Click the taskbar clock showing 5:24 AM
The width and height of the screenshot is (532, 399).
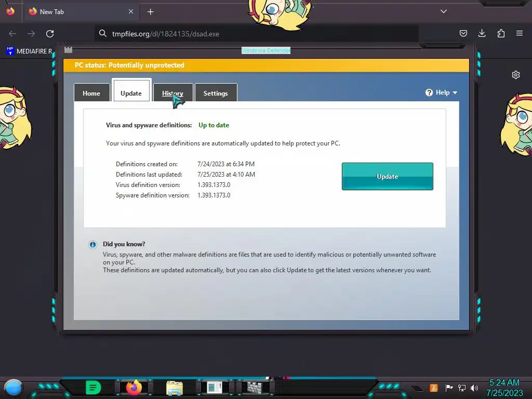pyautogui.click(x=504, y=388)
